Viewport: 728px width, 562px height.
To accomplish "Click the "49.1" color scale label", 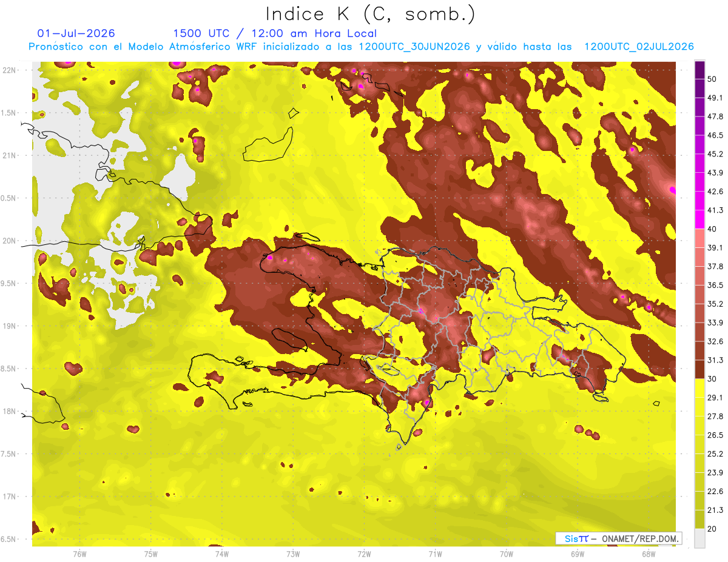I will pos(716,98).
